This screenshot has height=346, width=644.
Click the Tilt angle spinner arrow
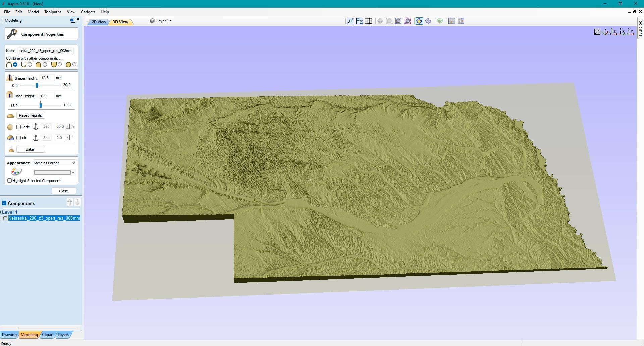(x=68, y=138)
